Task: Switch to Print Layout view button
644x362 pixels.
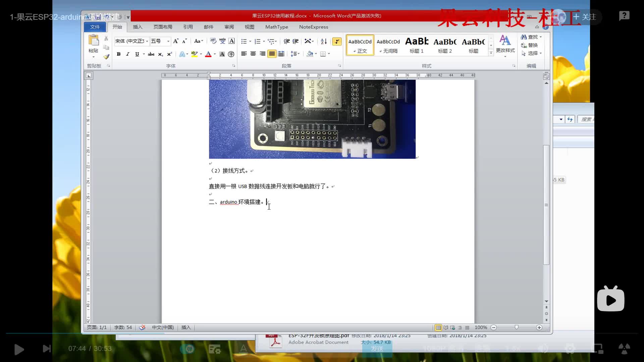Action: [438, 327]
